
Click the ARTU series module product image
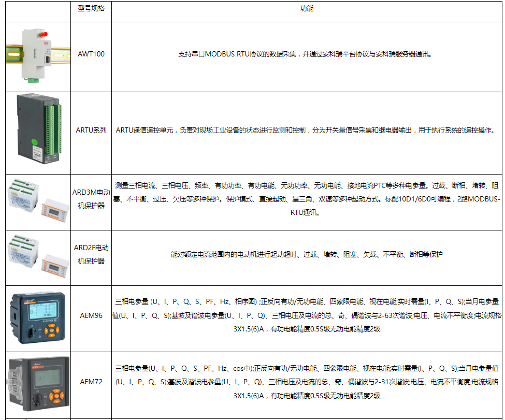click(39, 128)
